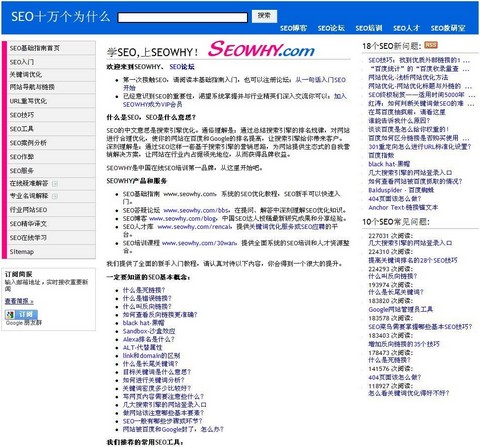This screenshot has height=447, width=480.
Task: Open SEO服务 sidebar item
Action: [x=51, y=171]
